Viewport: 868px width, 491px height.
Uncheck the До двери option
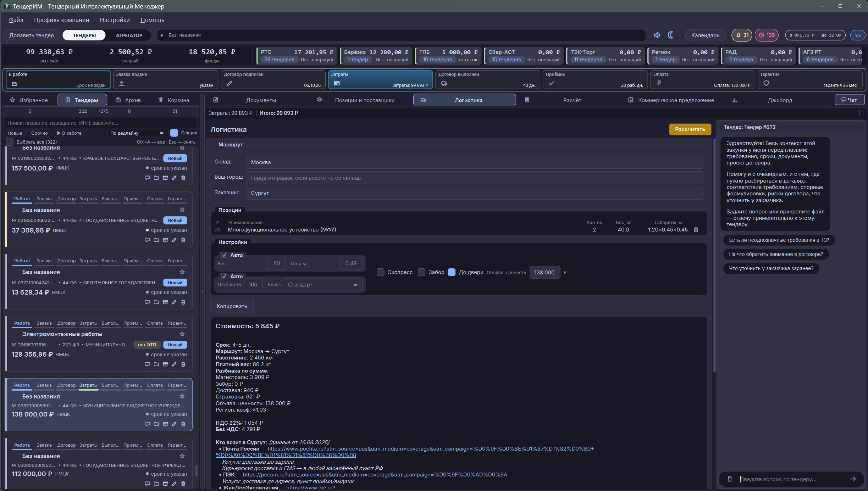(x=452, y=272)
